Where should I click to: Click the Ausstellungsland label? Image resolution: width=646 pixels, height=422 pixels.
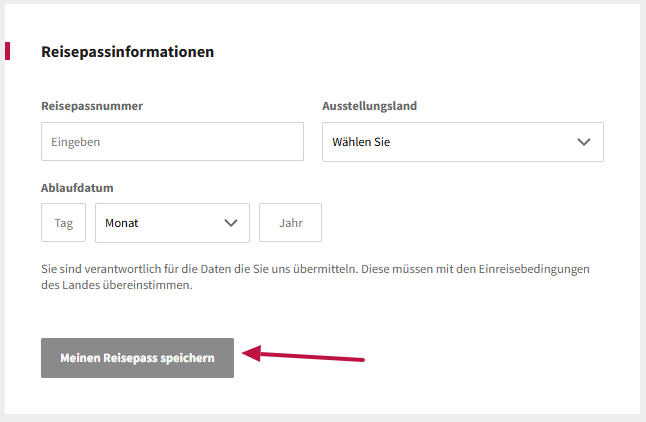pyautogui.click(x=370, y=106)
